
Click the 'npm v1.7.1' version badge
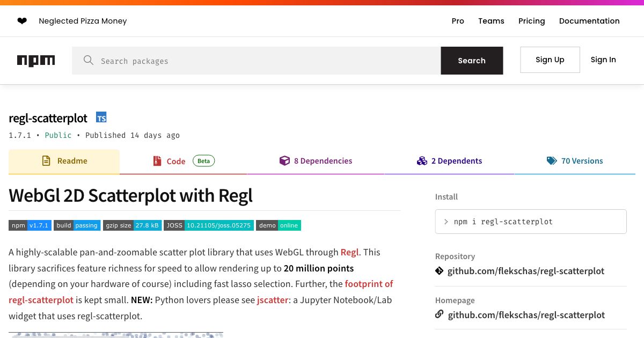point(30,225)
